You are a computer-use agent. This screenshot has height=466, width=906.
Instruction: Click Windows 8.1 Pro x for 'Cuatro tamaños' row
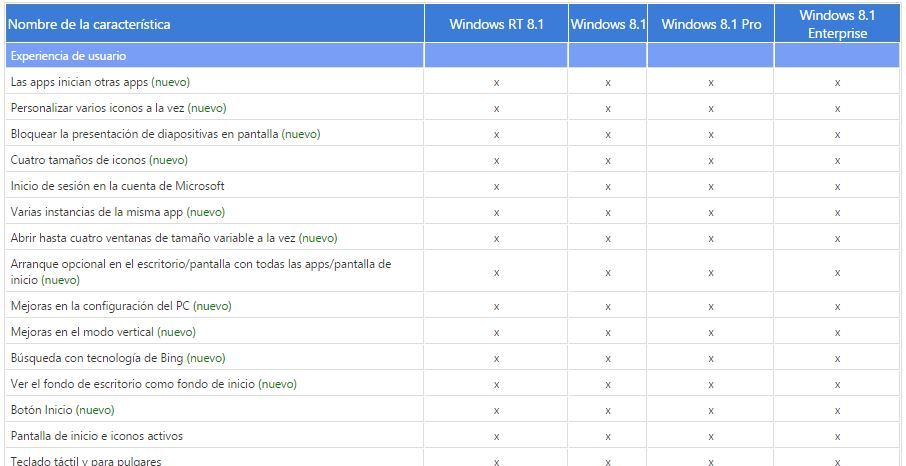(711, 161)
